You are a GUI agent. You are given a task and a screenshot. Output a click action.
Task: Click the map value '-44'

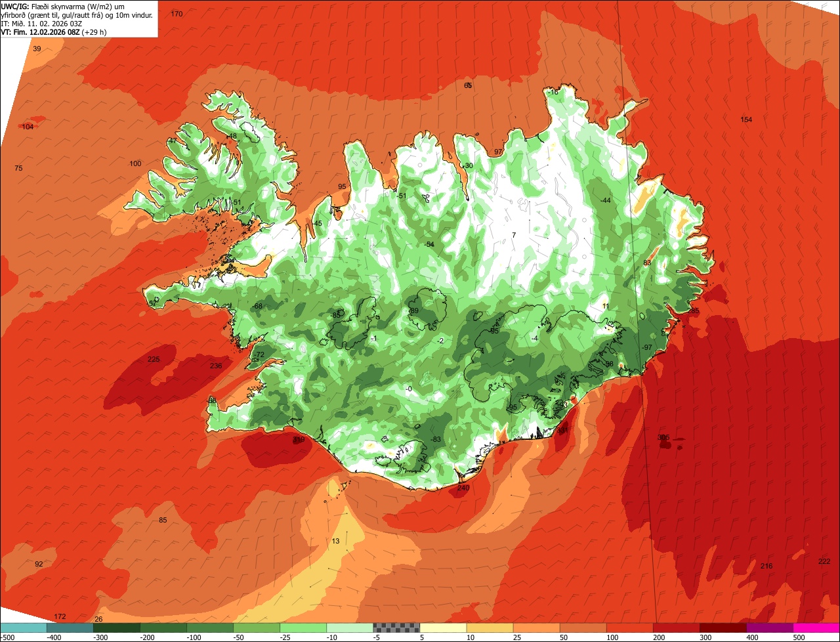(x=605, y=200)
